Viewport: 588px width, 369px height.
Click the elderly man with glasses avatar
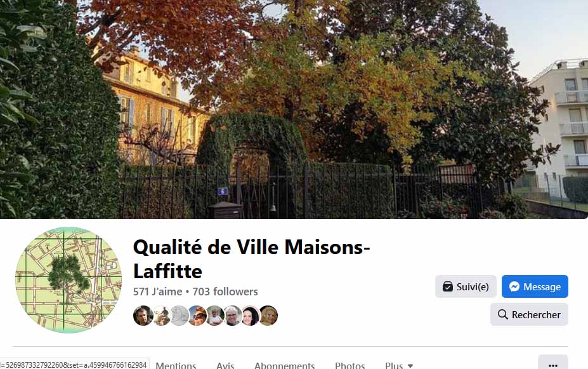pos(233,315)
